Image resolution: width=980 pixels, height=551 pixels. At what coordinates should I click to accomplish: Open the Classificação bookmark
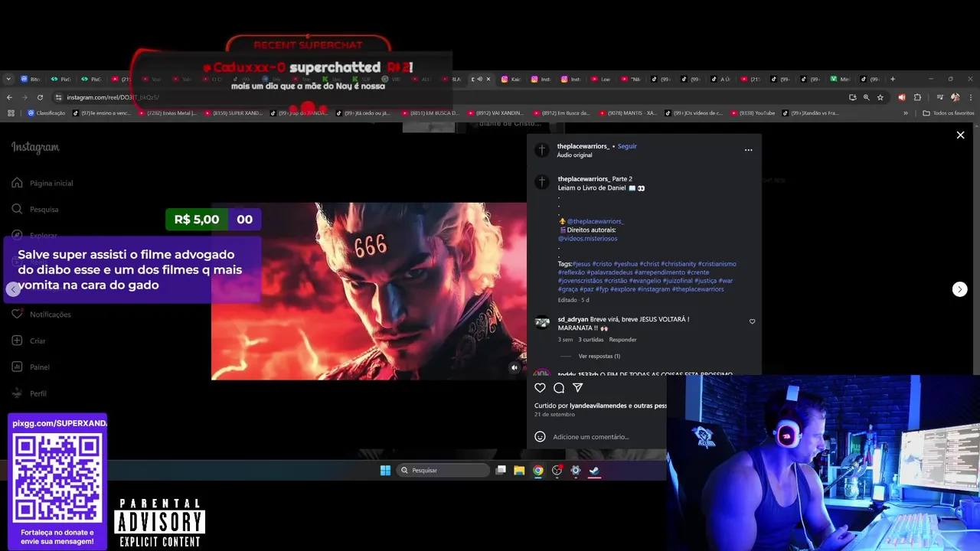(47, 112)
